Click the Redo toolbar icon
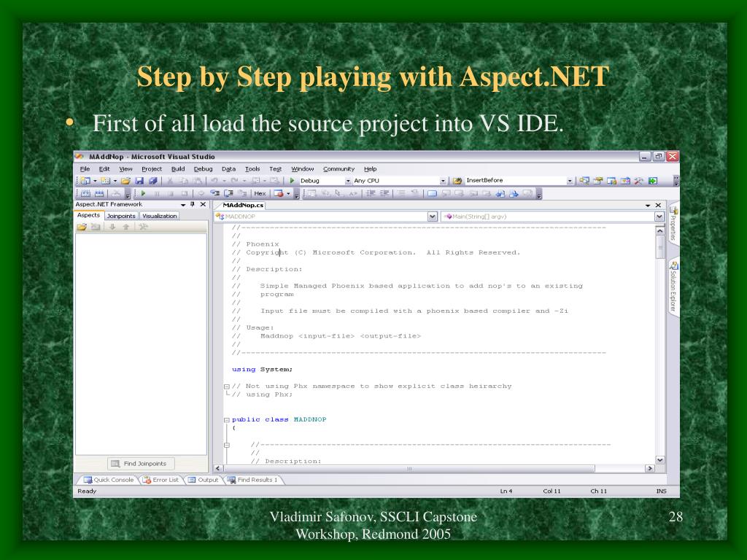 (235, 181)
